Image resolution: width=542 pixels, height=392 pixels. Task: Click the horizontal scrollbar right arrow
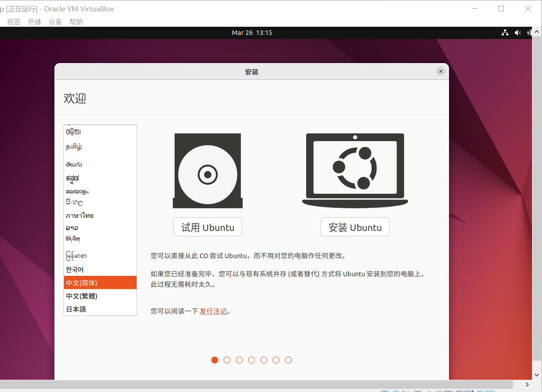527,384
